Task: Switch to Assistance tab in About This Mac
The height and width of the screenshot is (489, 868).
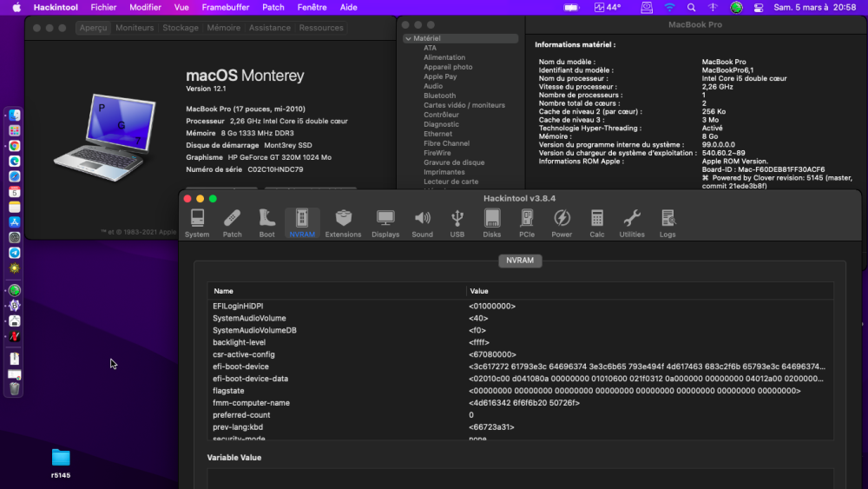Action: [270, 28]
